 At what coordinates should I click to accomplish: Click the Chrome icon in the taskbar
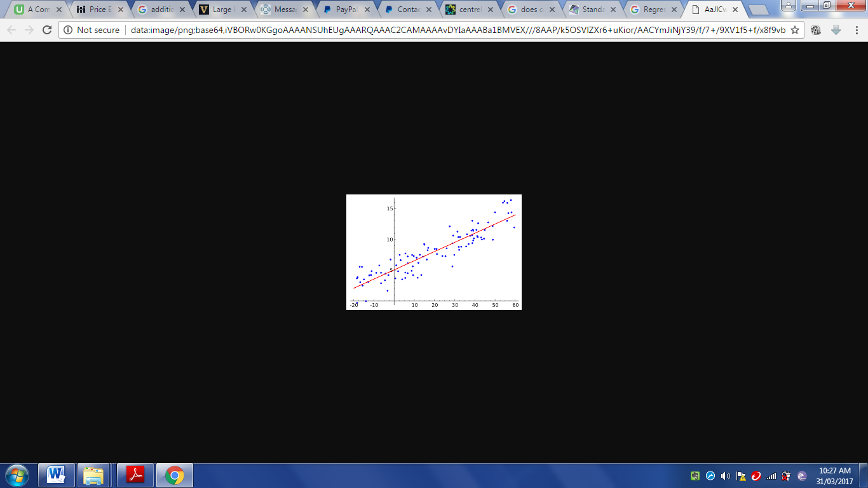174,475
